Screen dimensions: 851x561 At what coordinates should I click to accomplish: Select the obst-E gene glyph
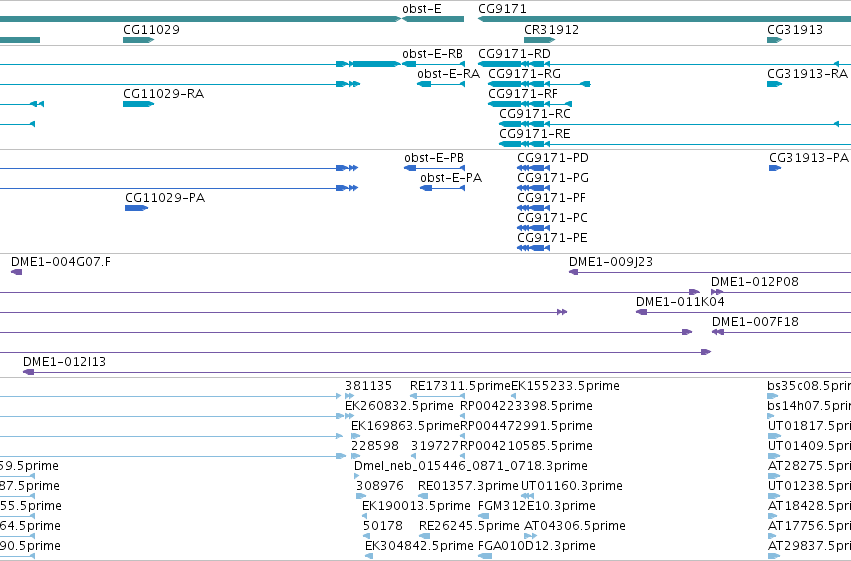(433, 19)
